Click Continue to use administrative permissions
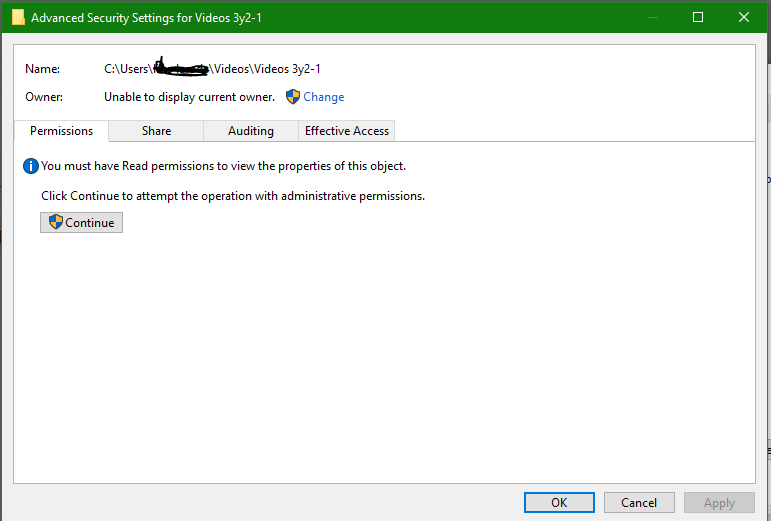 point(82,223)
